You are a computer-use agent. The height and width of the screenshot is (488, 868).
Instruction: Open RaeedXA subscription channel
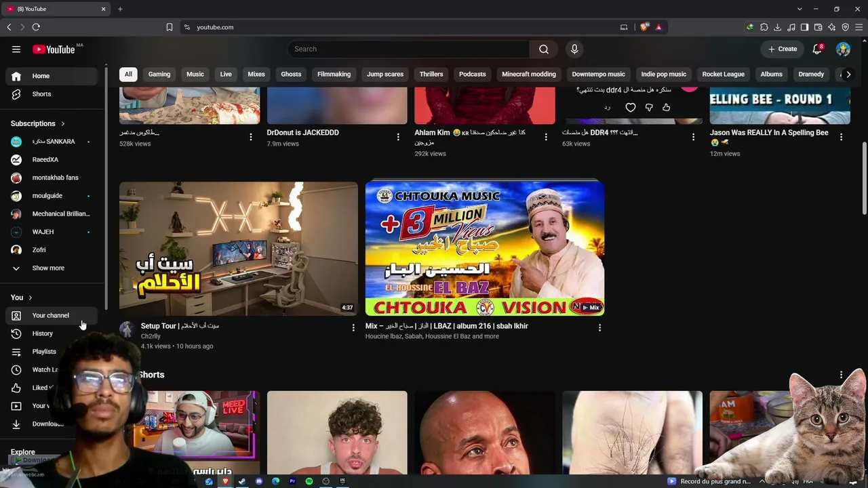point(52,160)
